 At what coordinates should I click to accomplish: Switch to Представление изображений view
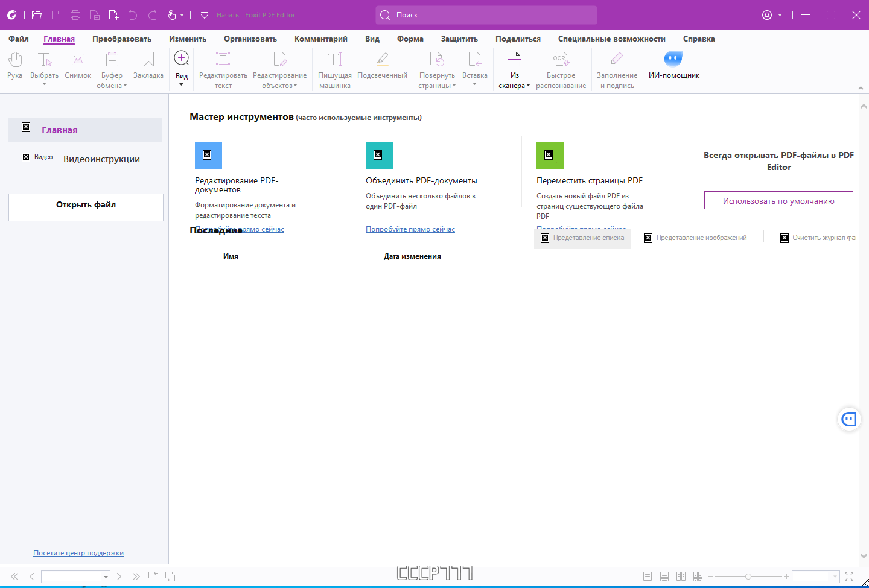695,238
